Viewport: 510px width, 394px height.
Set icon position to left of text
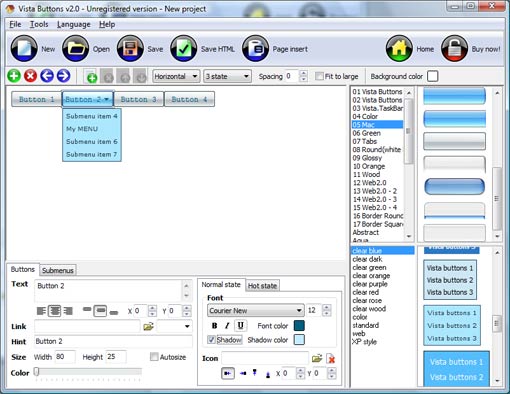[x=228, y=373]
